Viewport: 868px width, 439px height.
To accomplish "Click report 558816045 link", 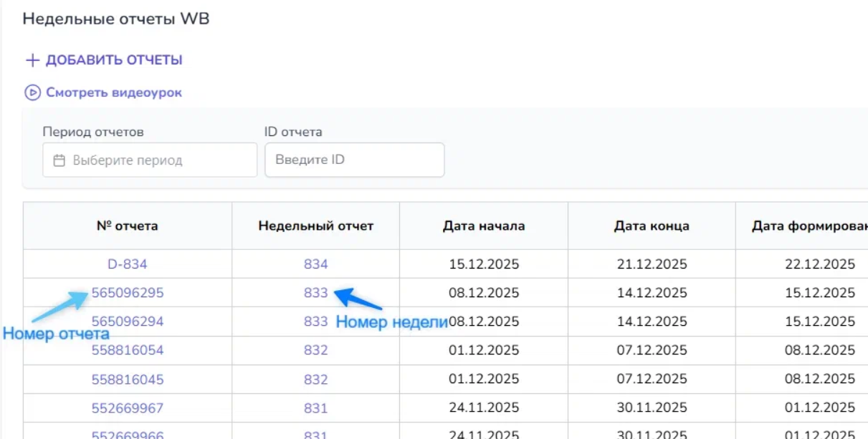I will [128, 380].
